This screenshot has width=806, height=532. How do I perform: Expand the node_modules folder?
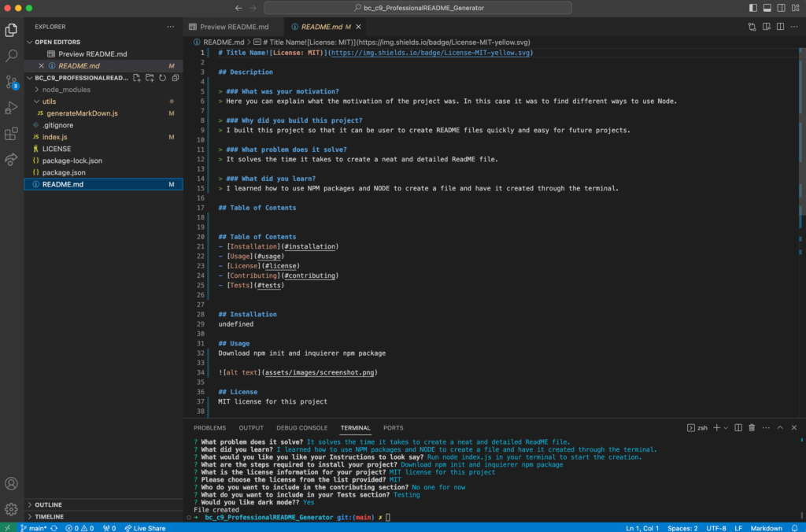pos(66,90)
